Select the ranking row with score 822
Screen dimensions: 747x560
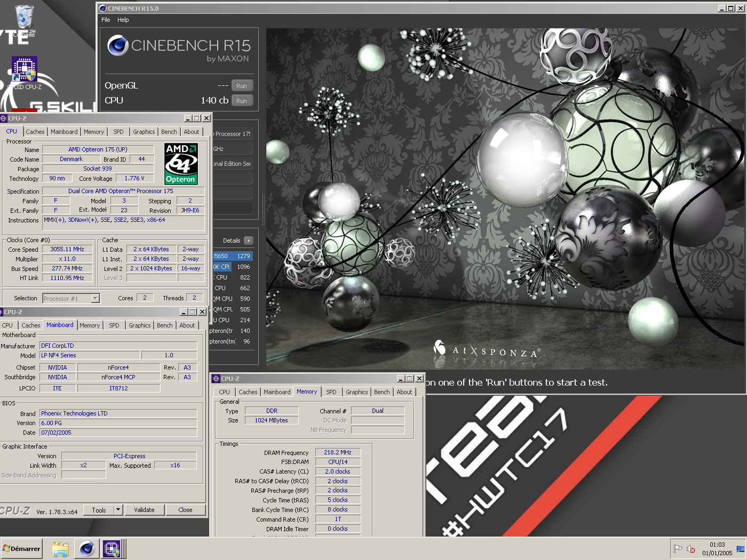232,277
